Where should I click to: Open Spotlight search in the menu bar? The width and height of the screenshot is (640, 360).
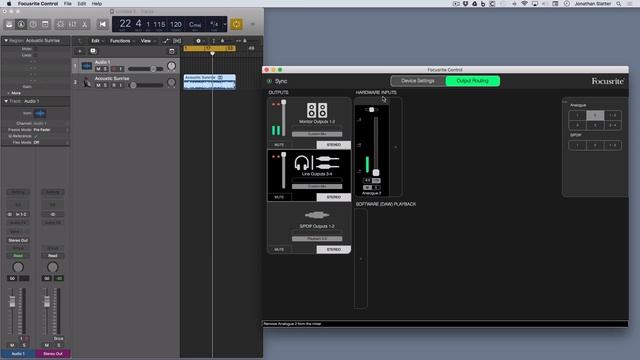click(x=619, y=4)
